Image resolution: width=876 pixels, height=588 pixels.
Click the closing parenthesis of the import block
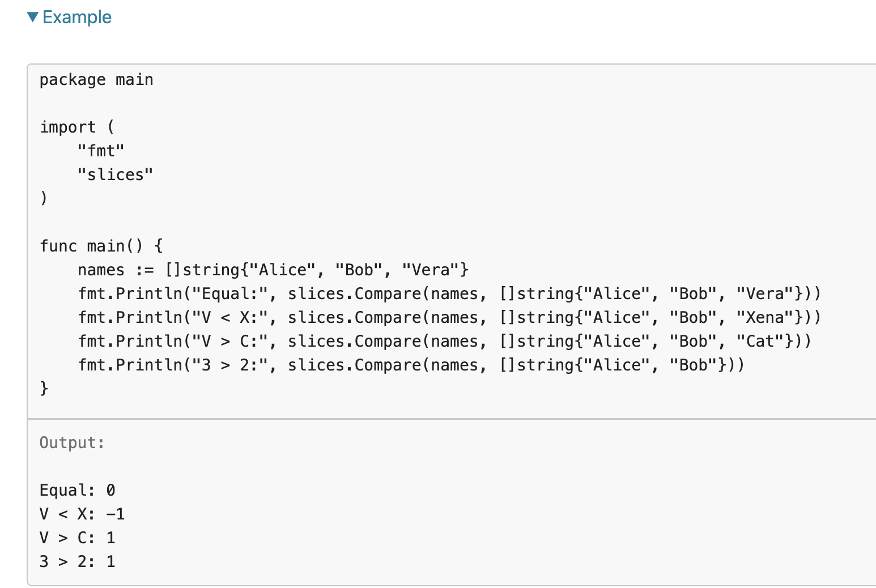click(44, 198)
